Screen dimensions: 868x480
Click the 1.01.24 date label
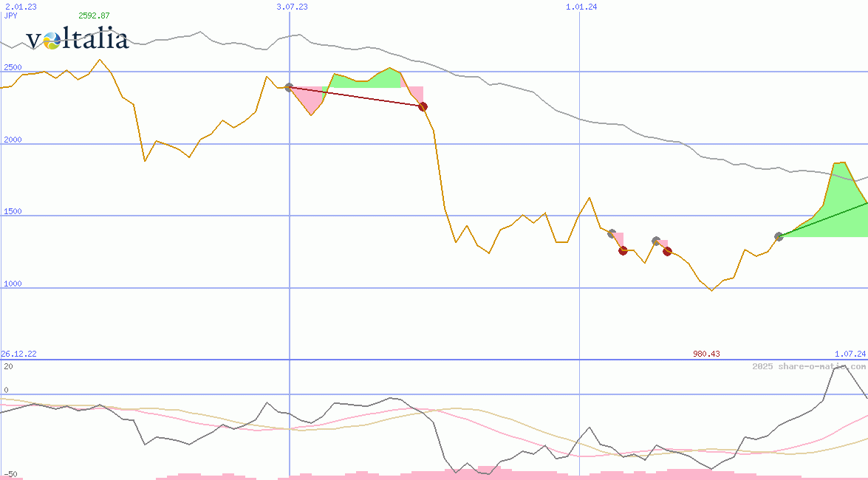(x=581, y=7)
